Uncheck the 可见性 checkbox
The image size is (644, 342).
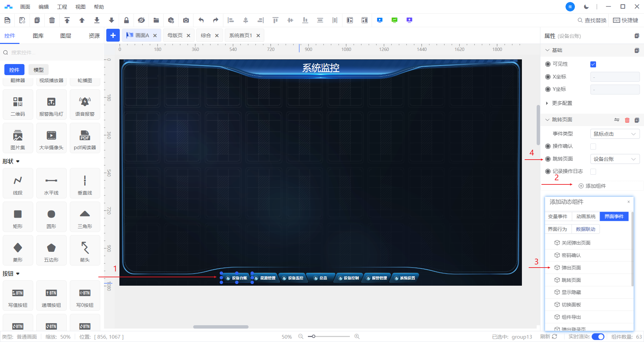[x=593, y=64]
